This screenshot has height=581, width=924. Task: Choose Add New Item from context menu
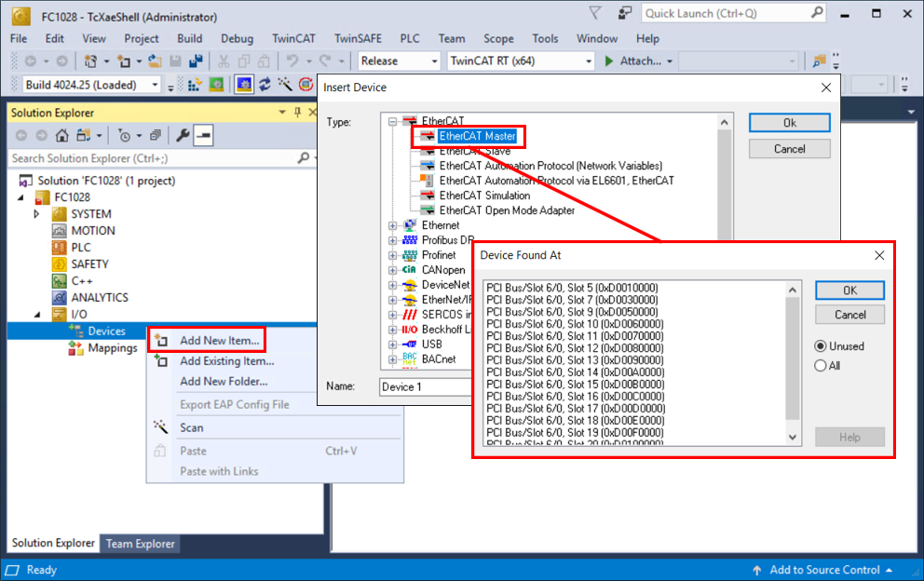pos(219,340)
